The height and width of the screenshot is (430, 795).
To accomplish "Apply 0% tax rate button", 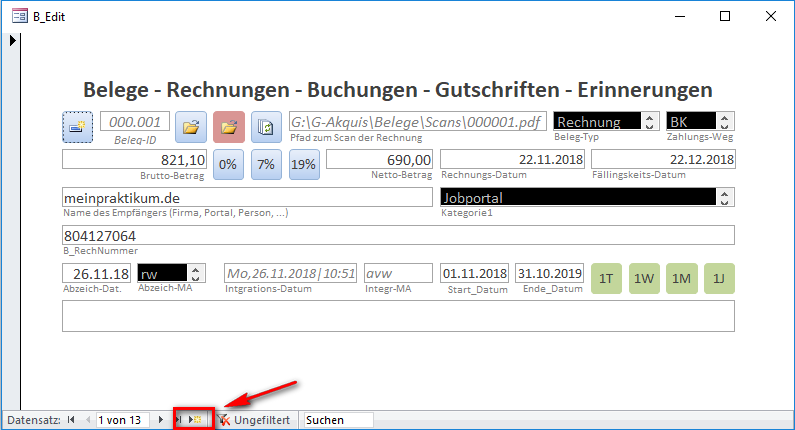I will tap(228, 164).
